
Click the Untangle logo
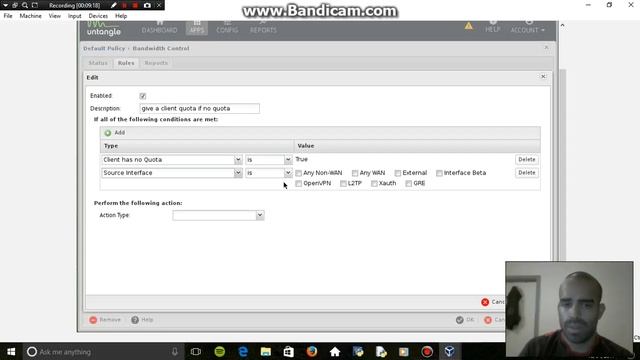104,29
